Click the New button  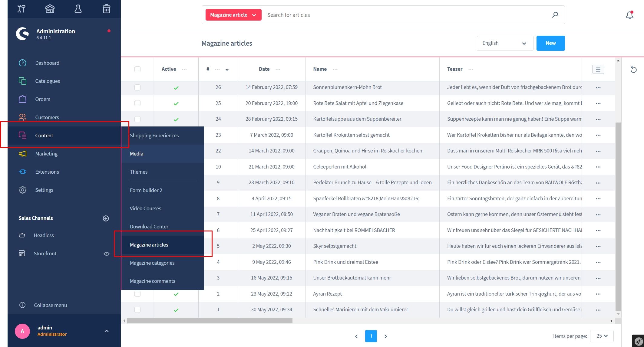tap(550, 43)
